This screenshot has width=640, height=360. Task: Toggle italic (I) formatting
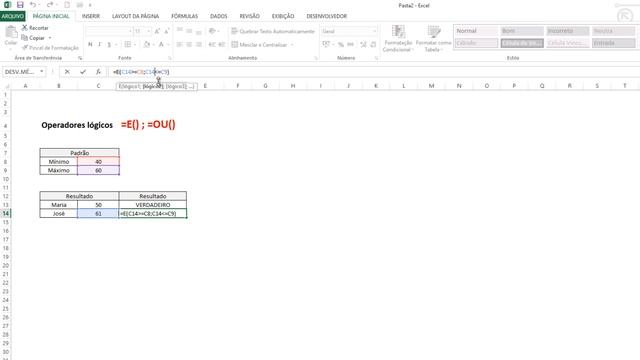99,44
